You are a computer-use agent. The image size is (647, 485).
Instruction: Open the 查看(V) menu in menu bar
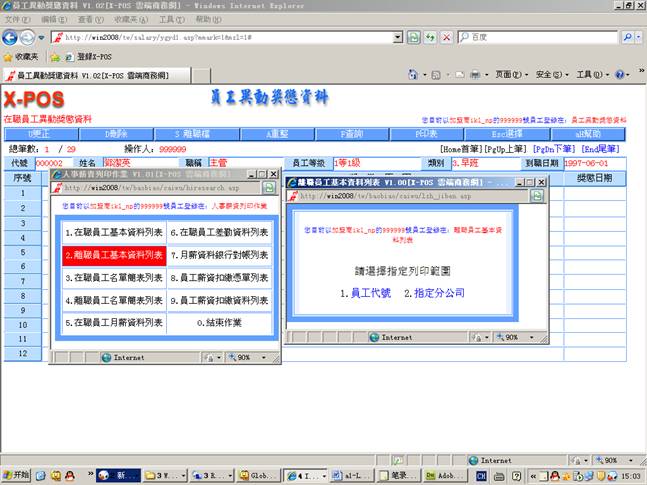coord(90,19)
